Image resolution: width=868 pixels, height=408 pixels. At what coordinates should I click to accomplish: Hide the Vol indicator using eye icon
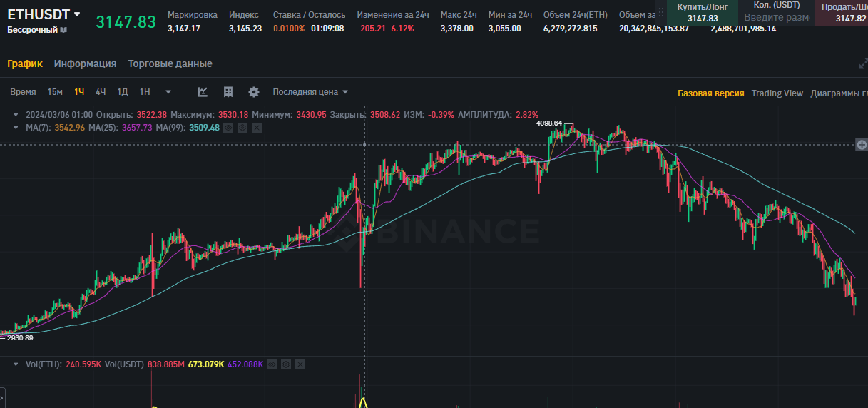pyautogui.click(x=272, y=364)
